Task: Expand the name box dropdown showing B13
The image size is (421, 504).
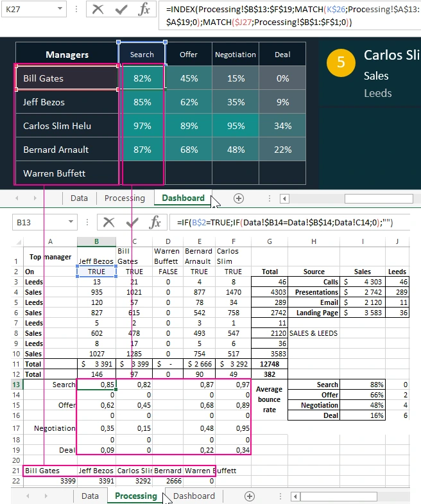Action: tap(70, 223)
